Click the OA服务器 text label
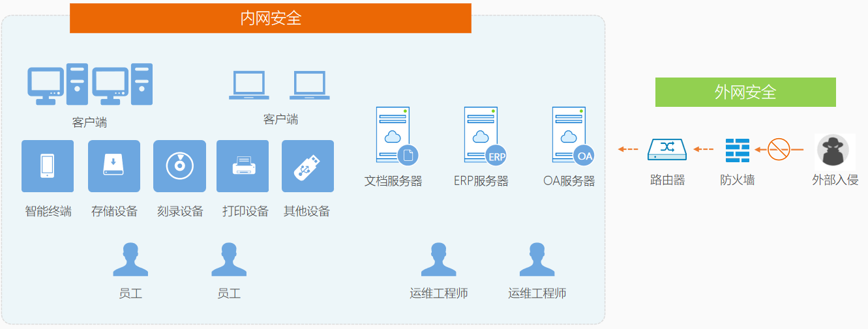868x329 pixels. tap(569, 181)
